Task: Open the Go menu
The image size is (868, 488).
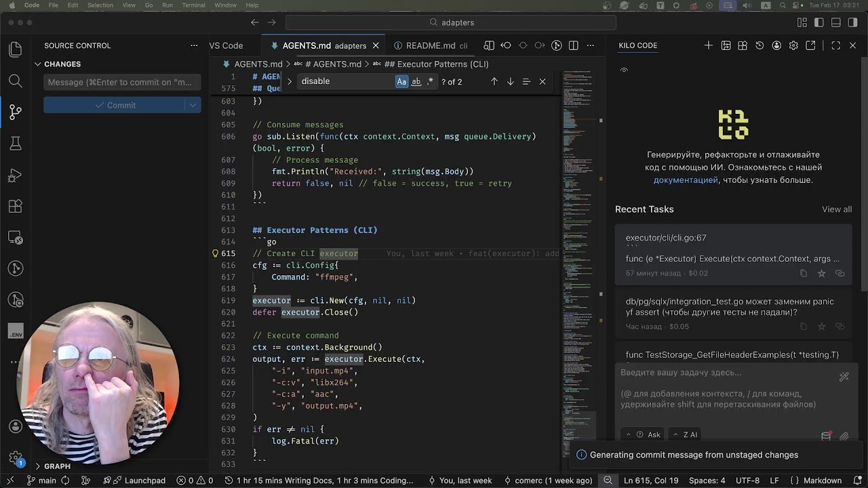Action: [x=149, y=5]
